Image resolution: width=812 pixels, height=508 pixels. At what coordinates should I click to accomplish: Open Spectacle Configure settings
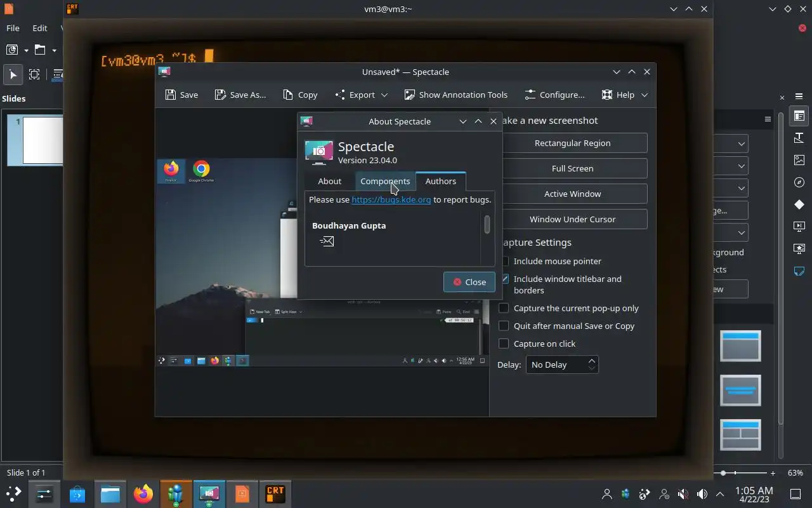pos(554,95)
